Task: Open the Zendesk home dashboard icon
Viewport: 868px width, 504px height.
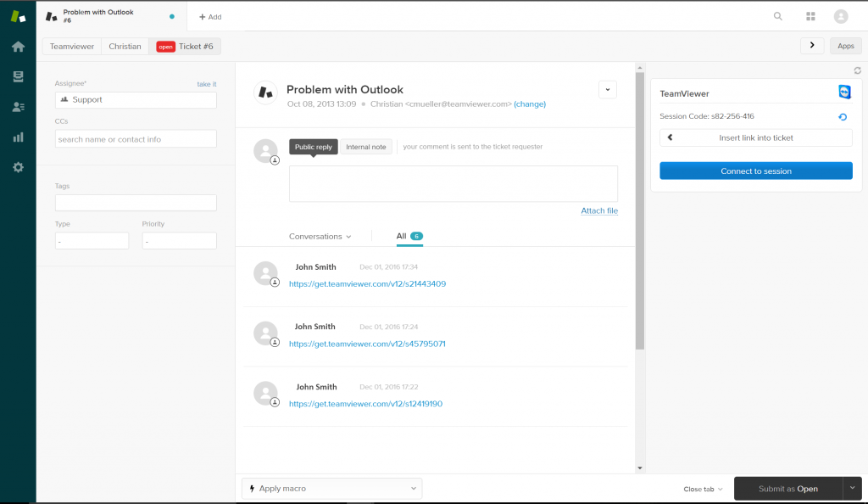Action: click(17, 46)
